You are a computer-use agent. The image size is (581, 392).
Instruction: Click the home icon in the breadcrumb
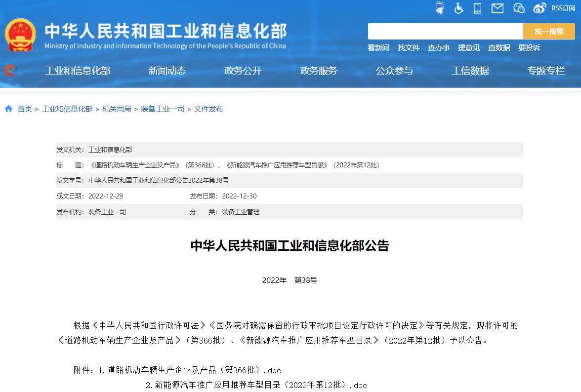(x=8, y=108)
